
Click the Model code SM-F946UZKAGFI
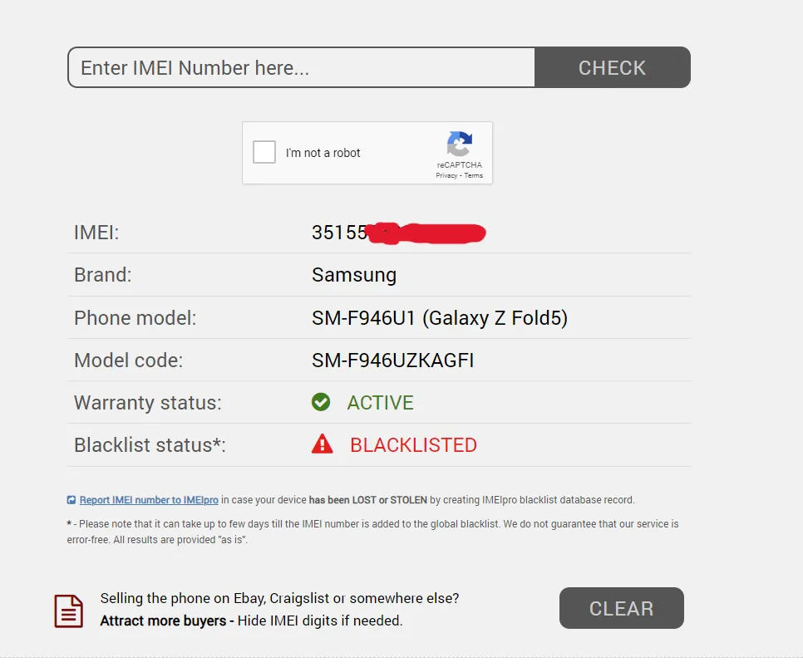(392, 360)
